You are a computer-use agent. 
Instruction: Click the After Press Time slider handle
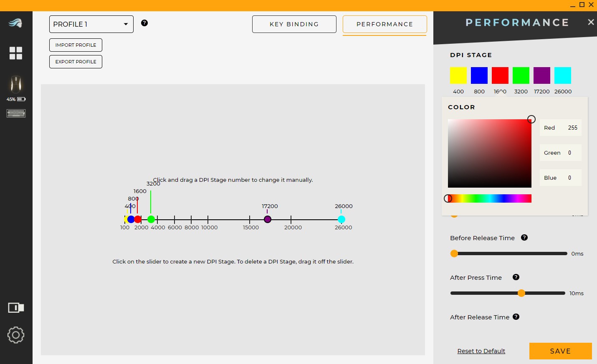(x=521, y=293)
